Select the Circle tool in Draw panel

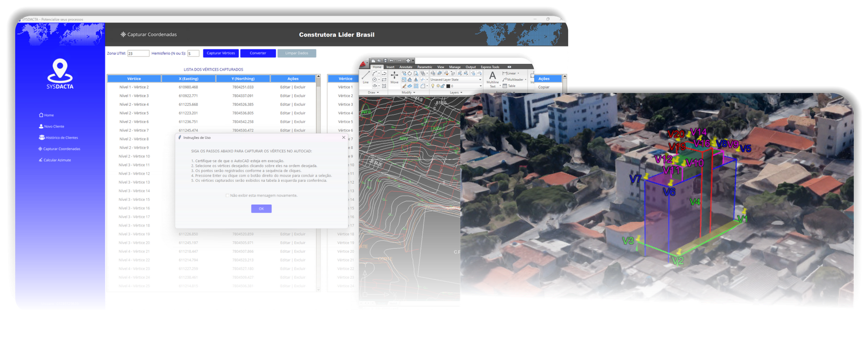click(x=375, y=80)
